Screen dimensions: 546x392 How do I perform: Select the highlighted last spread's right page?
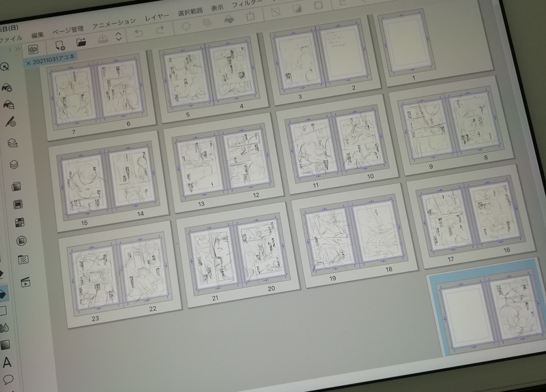click(515, 308)
